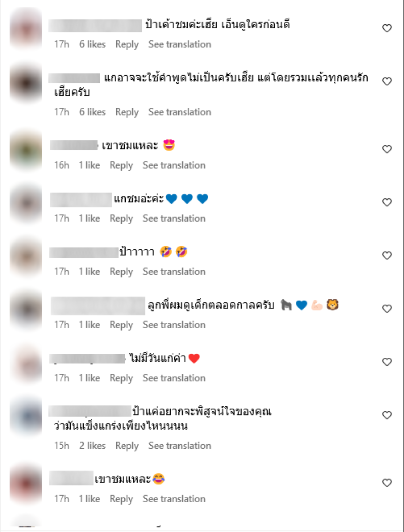Image resolution: width=404 pixels, height=532 pixels.
Task: Like the comment with the two laughing emojis
Action: click(387, 255)
